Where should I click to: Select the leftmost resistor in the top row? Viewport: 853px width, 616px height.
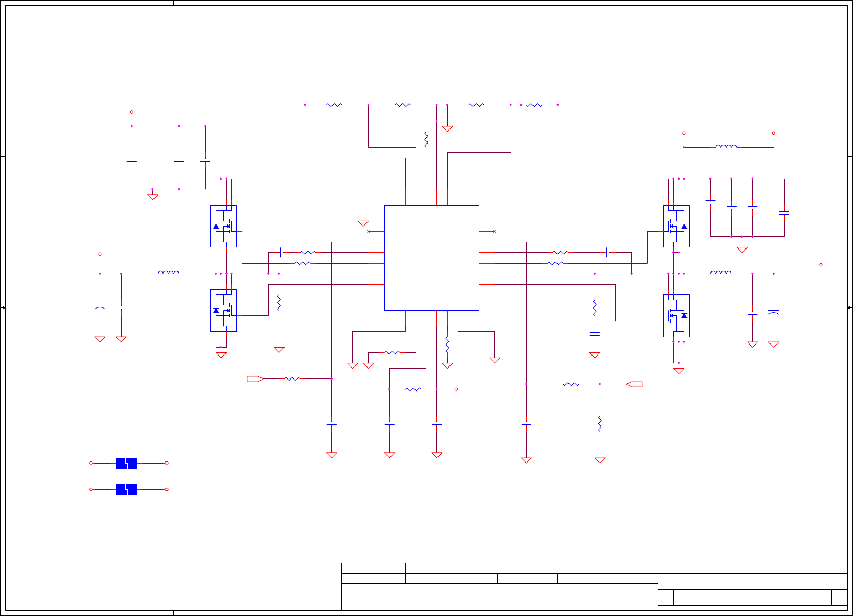pos(334,105)
